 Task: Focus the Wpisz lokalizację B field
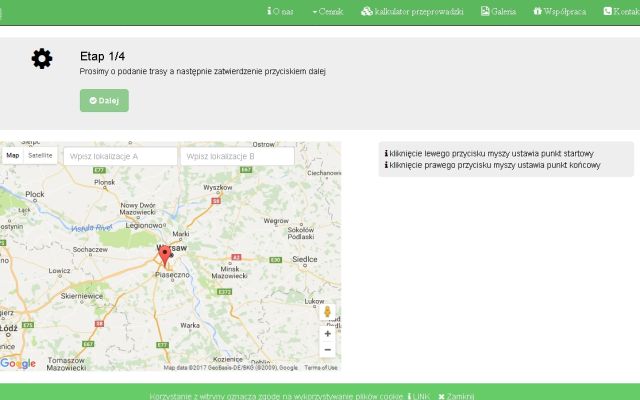[x=237, y=157]
